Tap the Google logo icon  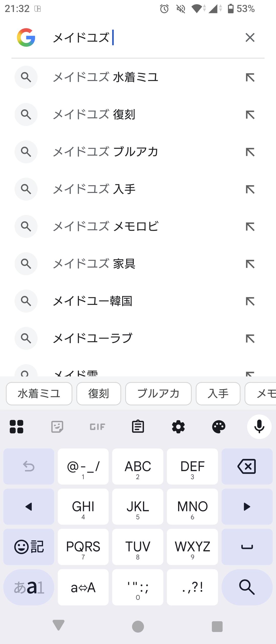(x=26, y=38)
